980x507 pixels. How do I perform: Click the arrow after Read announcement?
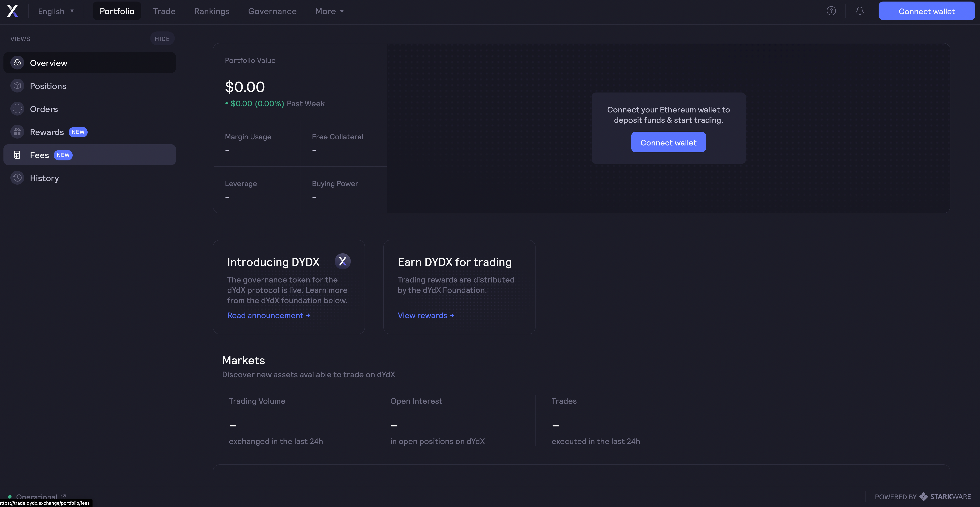tap(308, 315)
